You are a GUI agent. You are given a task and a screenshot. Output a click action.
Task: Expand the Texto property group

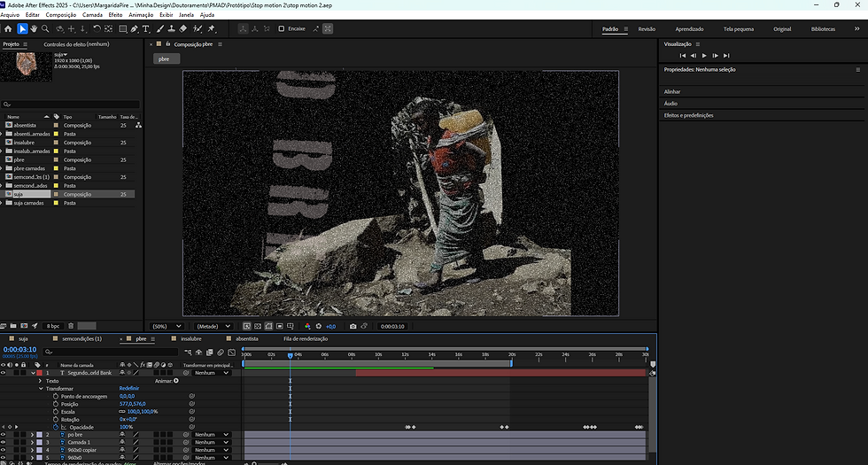(41, 381)
